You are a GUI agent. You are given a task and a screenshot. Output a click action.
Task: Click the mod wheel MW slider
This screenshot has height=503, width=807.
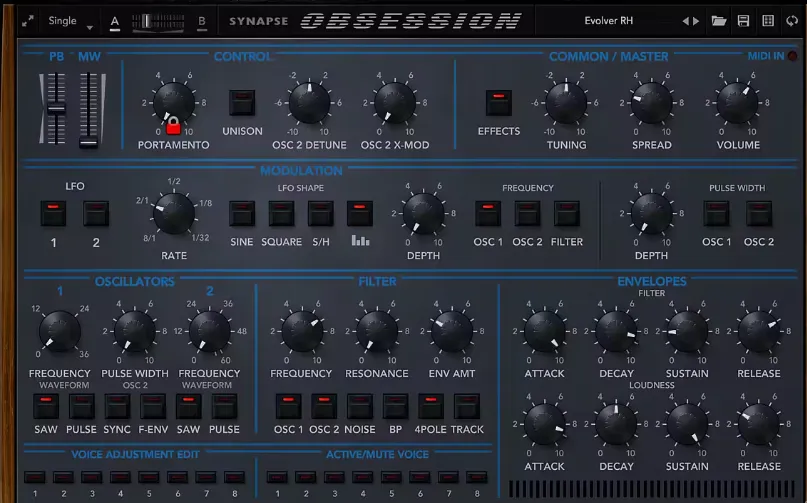89,109
